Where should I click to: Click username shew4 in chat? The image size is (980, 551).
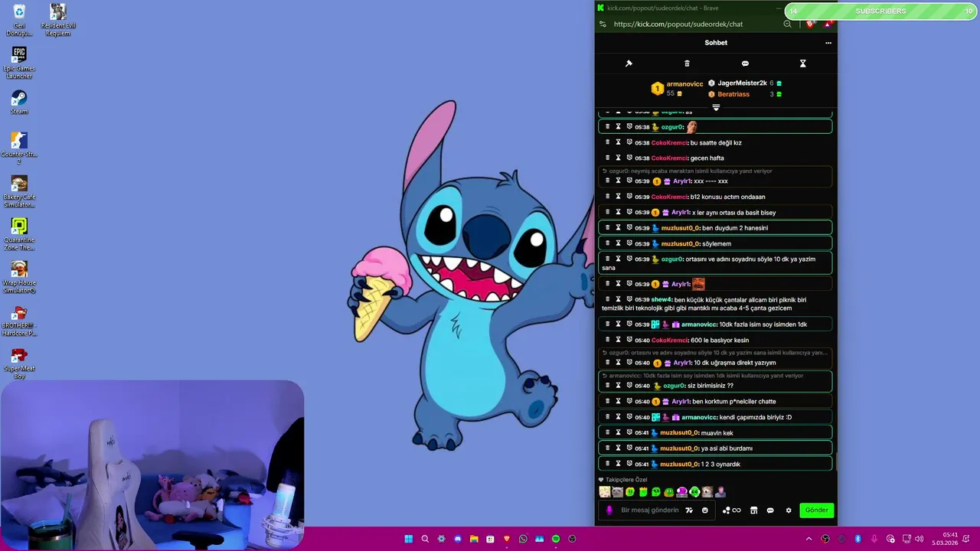click(661, 299)
